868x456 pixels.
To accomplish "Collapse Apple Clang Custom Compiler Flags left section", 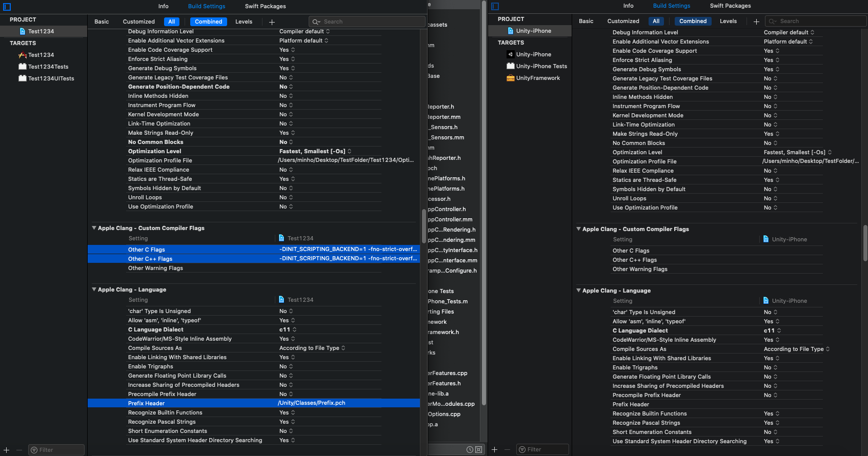I will (x=94, y=228).
